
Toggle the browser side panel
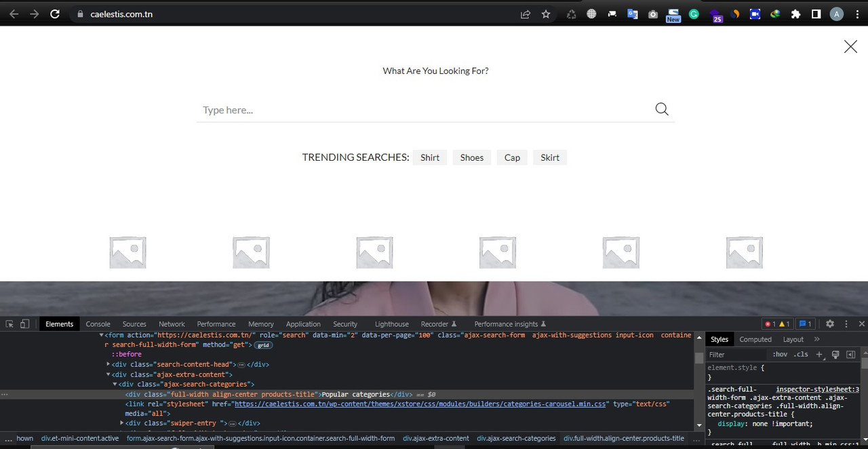coord(816,14)
